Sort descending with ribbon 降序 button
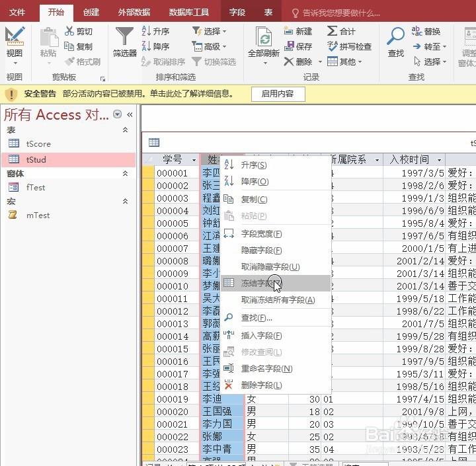476x466 pixels. click(x=156, y=46)
